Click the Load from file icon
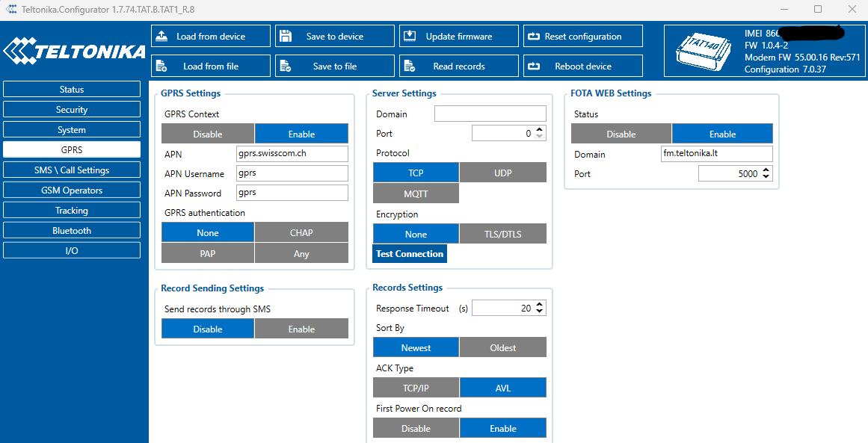 click(x=161, y=66)
